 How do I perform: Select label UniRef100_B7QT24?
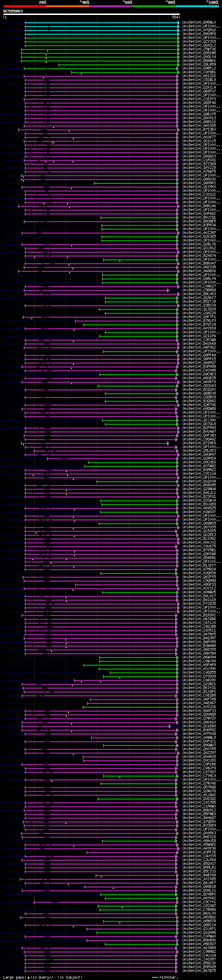coord(199,324)
